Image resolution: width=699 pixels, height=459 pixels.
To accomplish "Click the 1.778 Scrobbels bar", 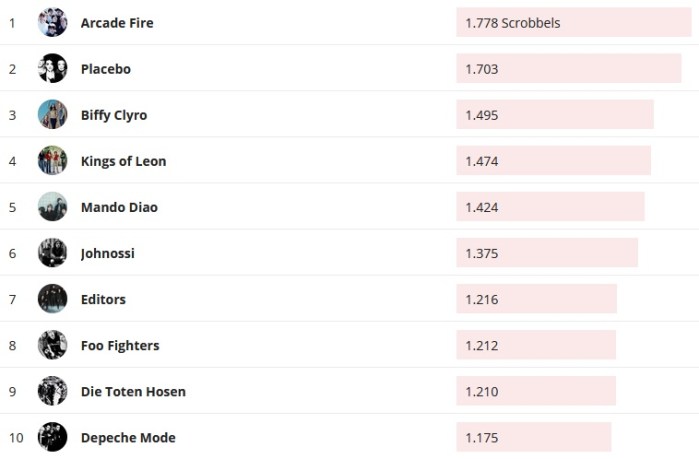I will (573, 23).
